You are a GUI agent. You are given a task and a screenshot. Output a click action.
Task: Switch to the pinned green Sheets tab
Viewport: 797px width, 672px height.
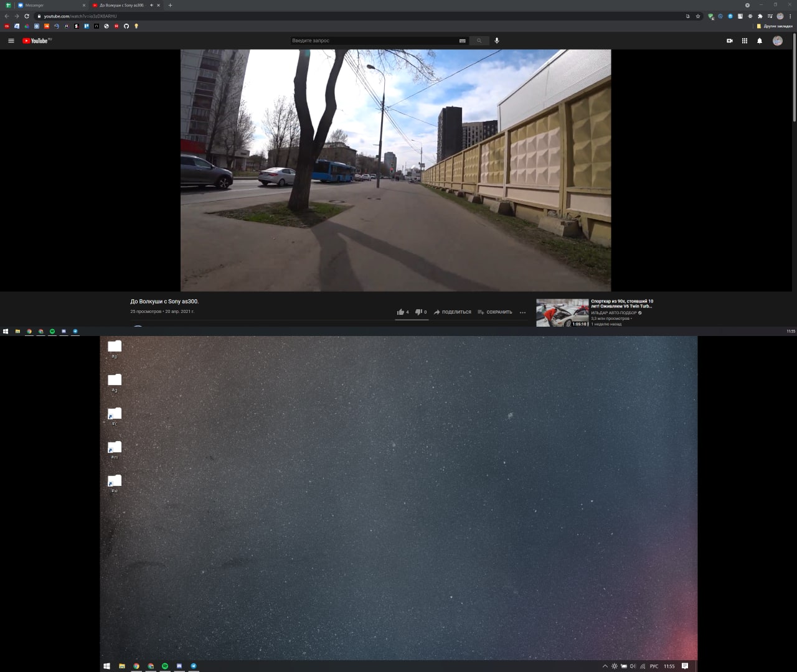click(8, 5)
